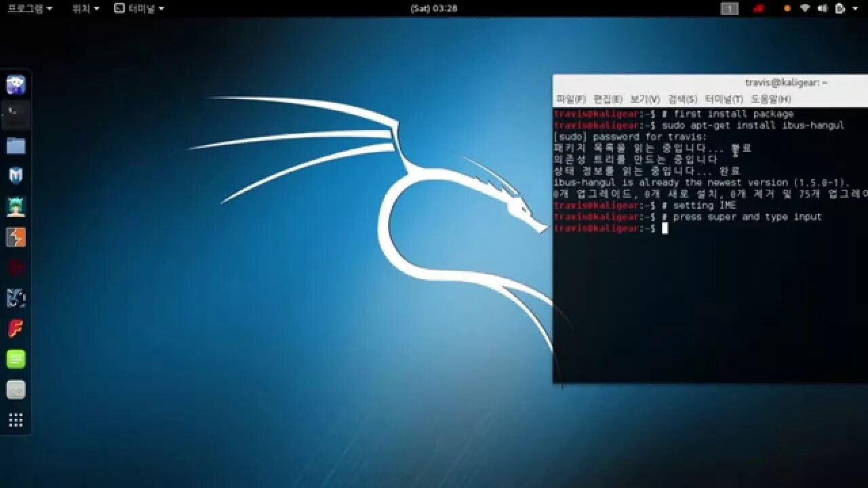Open the 보기(V) menu in terminal
The height and width of the screenshot is (488, 868).
pos(645,99)
